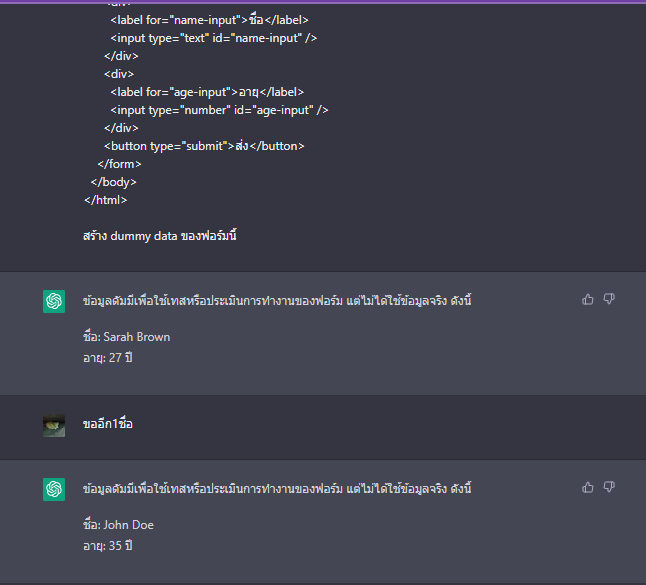Click the age line อายุ: 27 ปี
Screen dimensions: 646x585
click(108, 358)
